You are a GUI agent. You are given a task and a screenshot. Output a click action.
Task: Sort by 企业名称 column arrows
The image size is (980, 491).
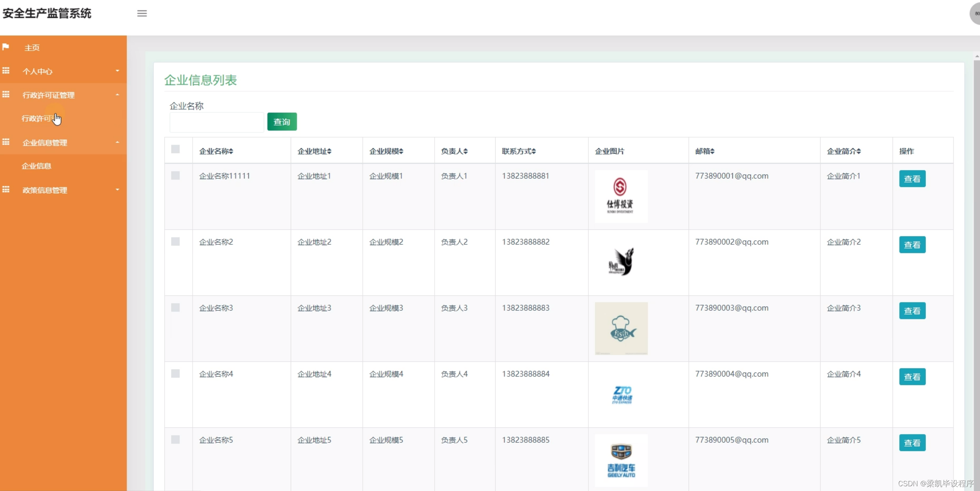[231, 151]
